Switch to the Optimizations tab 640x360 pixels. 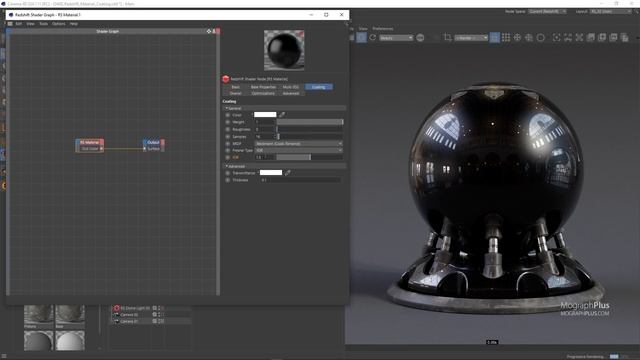click(263, 93)
